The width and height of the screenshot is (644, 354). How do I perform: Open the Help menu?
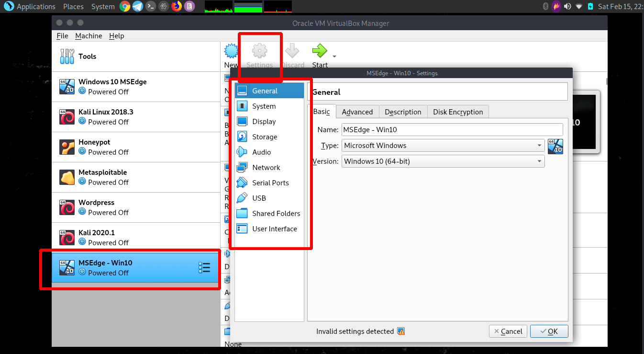(116, 36)
